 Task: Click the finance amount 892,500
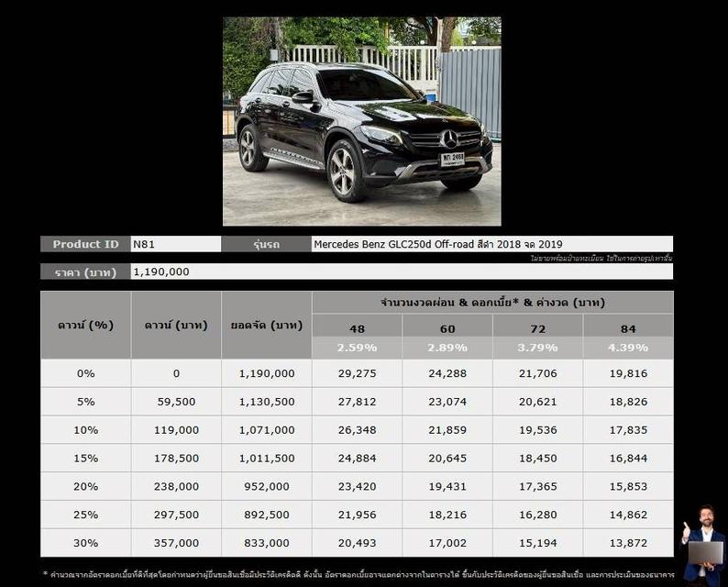(267, 515)
